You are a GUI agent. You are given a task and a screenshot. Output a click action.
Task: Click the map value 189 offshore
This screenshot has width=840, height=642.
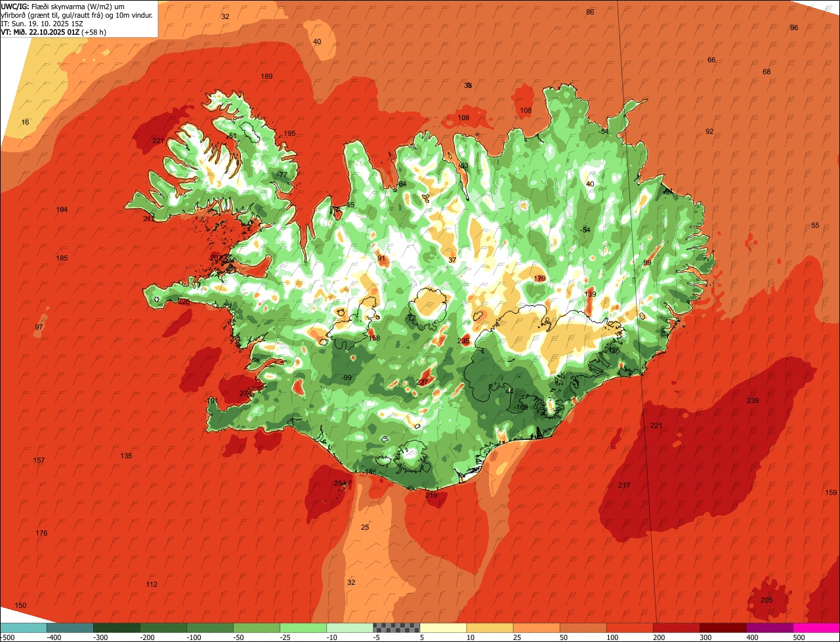[266, 76]
